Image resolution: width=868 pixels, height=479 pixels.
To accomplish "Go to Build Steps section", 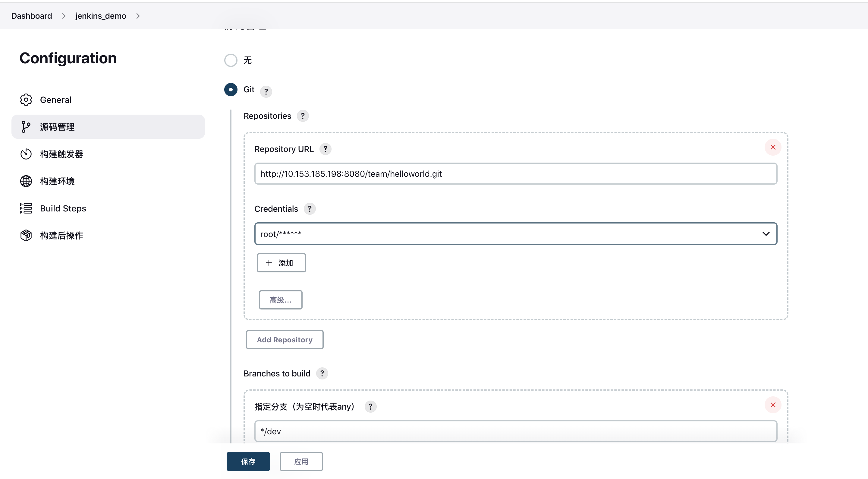I will click(108, 208).
